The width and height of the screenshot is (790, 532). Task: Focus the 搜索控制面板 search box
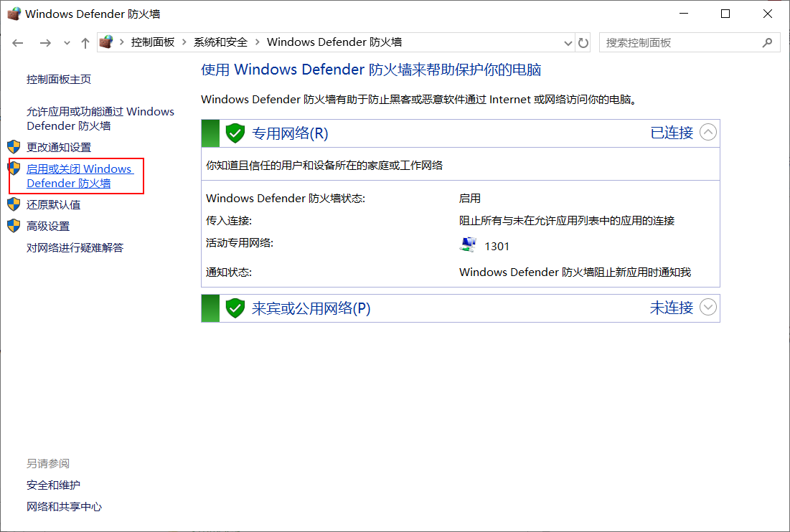click(690, 43)
